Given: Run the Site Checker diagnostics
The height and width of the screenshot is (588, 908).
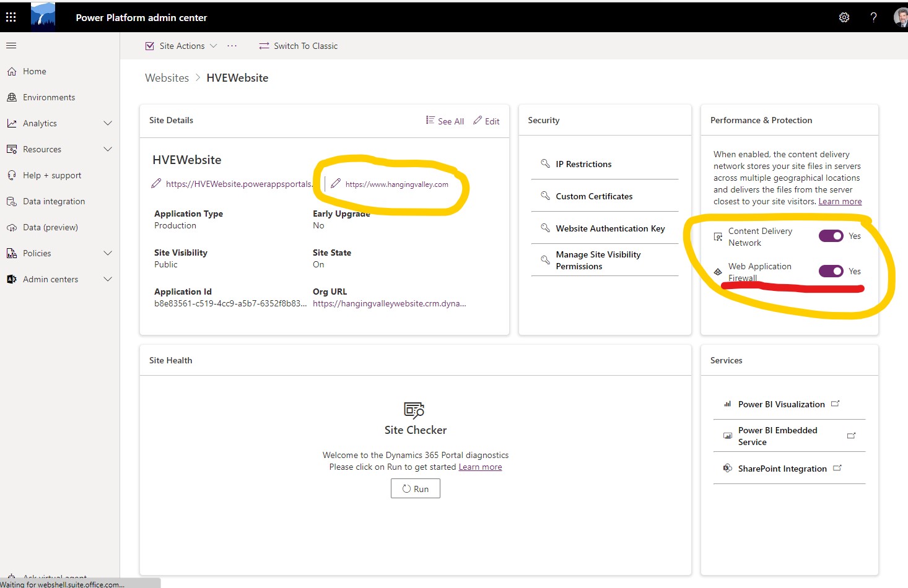Looking at the screenshot, I should point(416,488).
